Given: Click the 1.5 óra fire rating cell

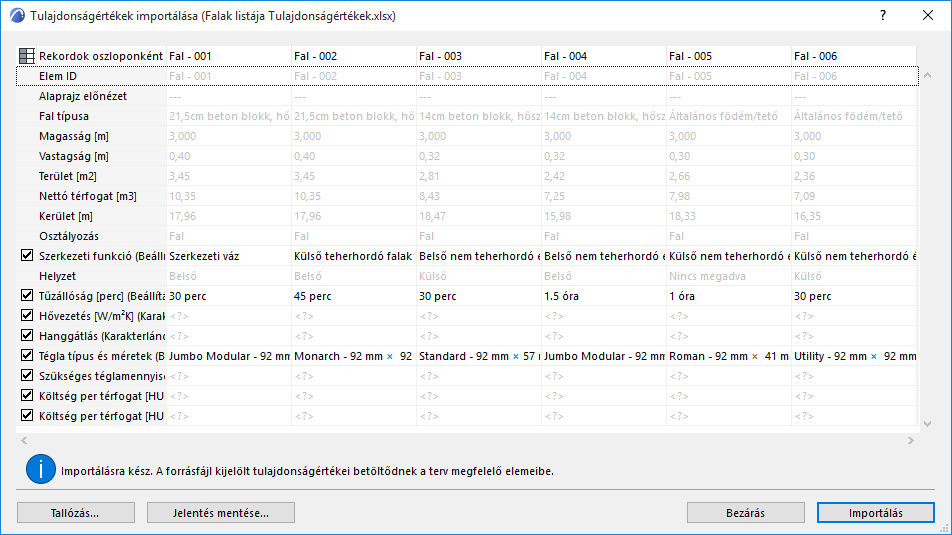Looking at the screenshot, I should pyautogui.click(x=604, y=296).
